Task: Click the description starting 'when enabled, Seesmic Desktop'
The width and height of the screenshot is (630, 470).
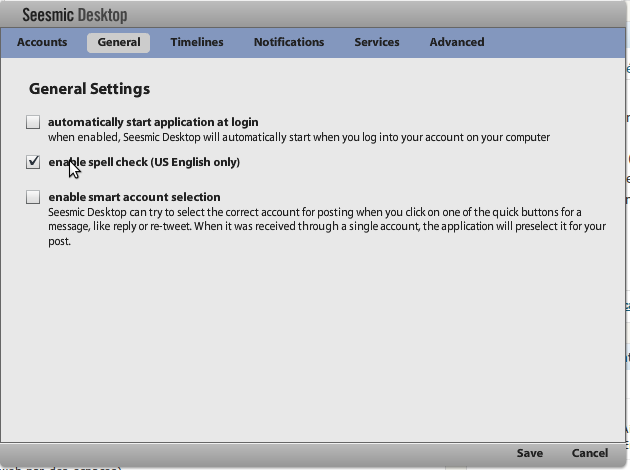Action: 299,137
